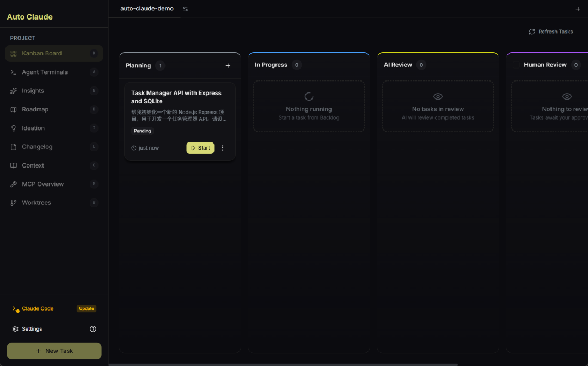
Task: Click the Context book icon
Action: 14,165
